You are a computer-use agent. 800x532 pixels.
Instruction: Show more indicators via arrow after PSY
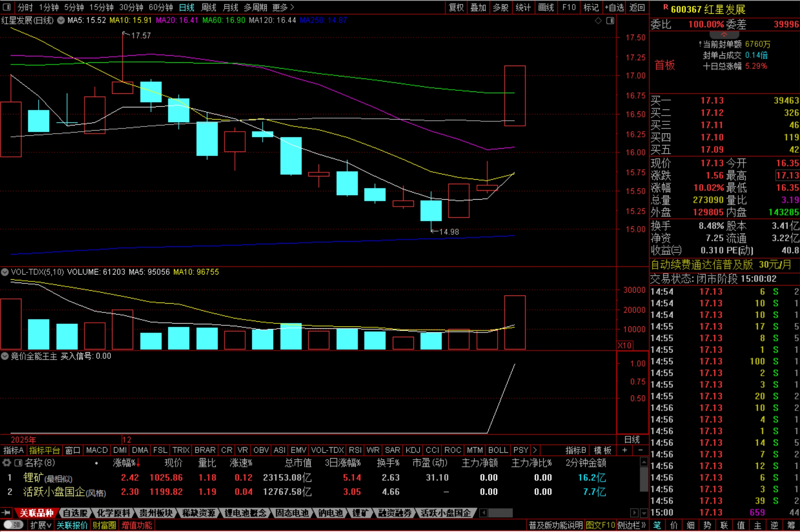535,450
